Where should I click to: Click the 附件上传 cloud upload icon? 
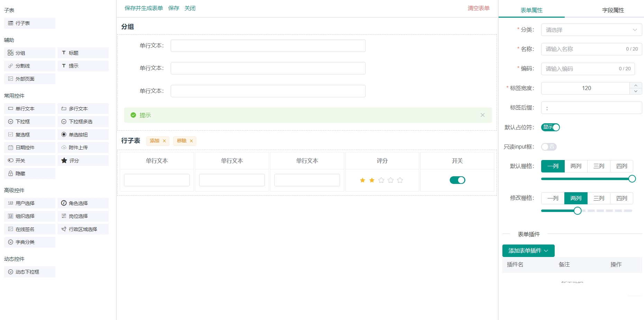[64, 148]
